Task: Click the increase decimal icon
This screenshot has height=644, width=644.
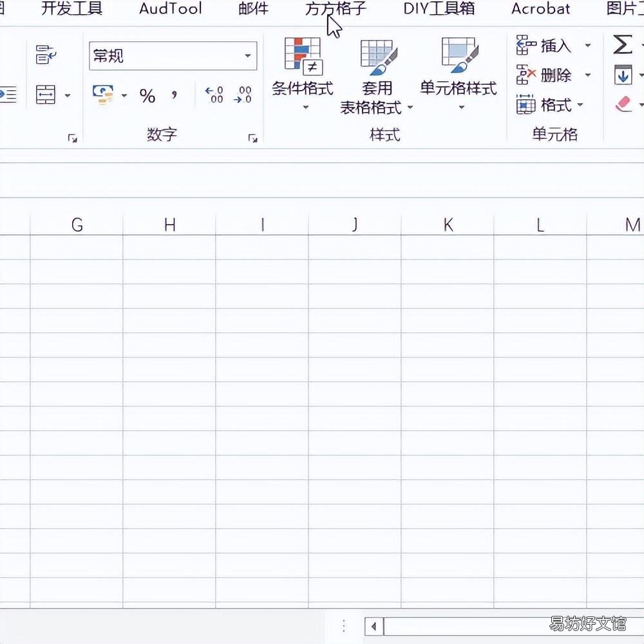Action: point(214,95)
